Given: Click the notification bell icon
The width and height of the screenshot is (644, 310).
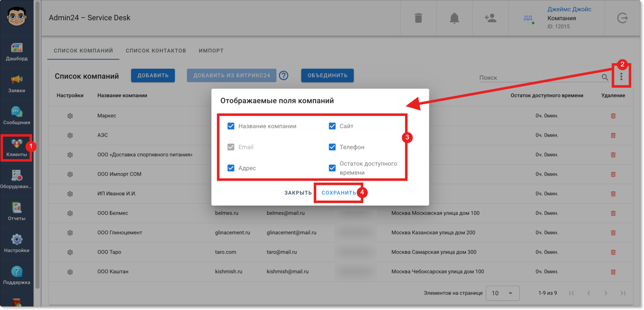Looking at the screenshot, I should [454, 18].
